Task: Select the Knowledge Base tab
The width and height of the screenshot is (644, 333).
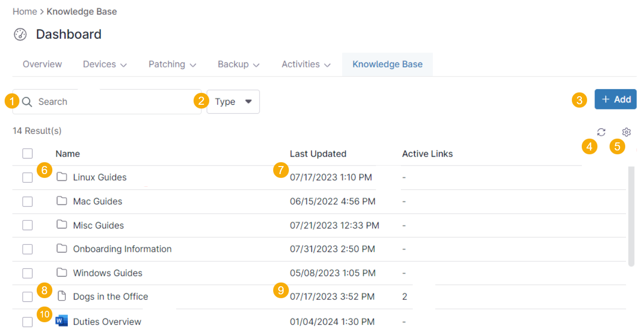Action: (x=387, y=65)
